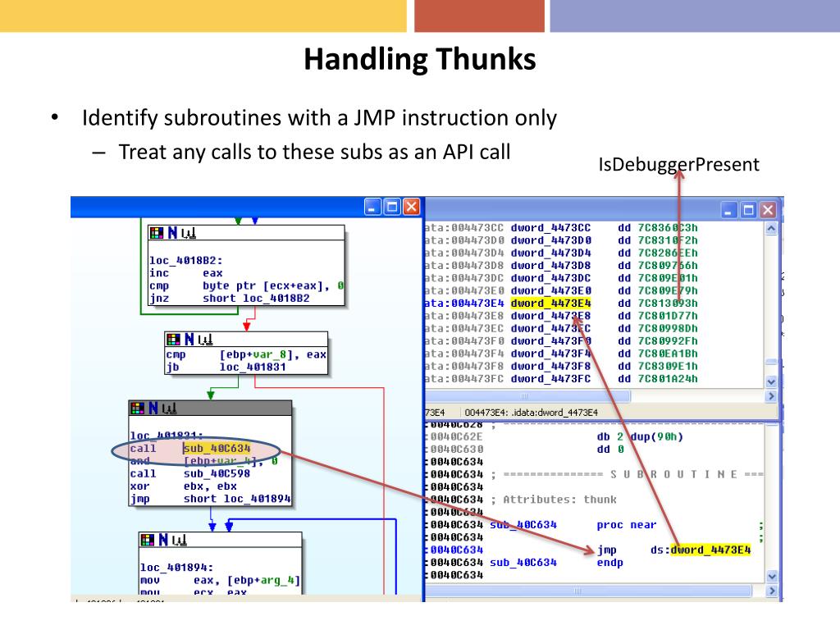
Task: Minimize the disassembly listing window
Action: click(728, 209)
